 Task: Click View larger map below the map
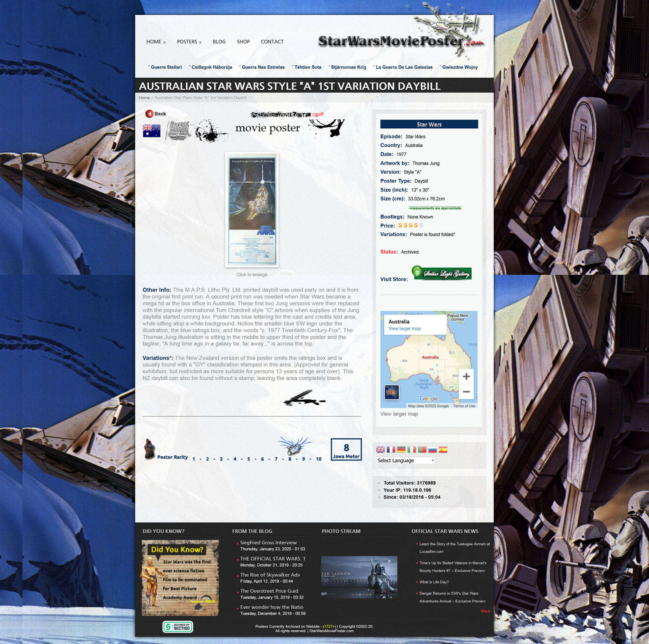pos(399,414)
